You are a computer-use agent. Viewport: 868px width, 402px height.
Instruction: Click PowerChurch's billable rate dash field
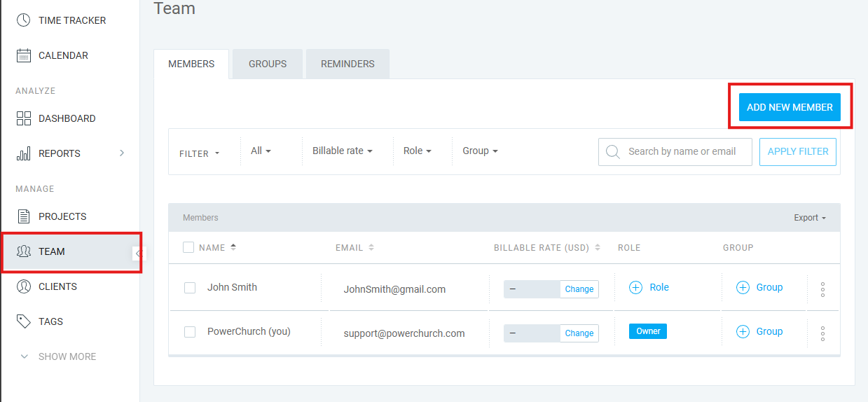(x=532, y=333)
